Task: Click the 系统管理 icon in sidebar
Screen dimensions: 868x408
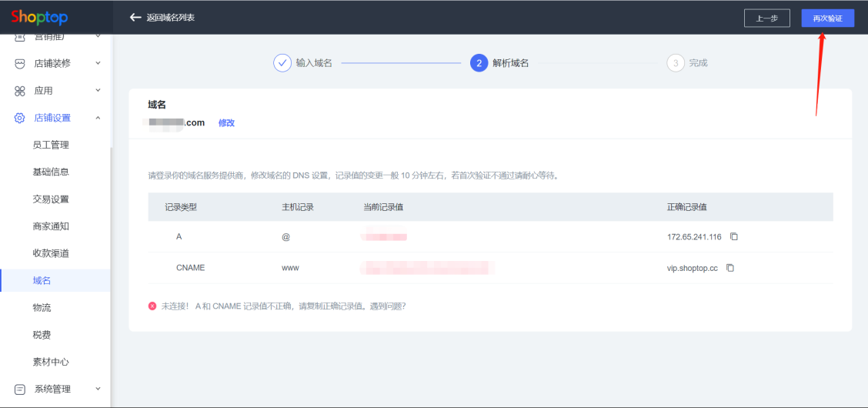Action: pyautogui.click(x=20, y=390)
